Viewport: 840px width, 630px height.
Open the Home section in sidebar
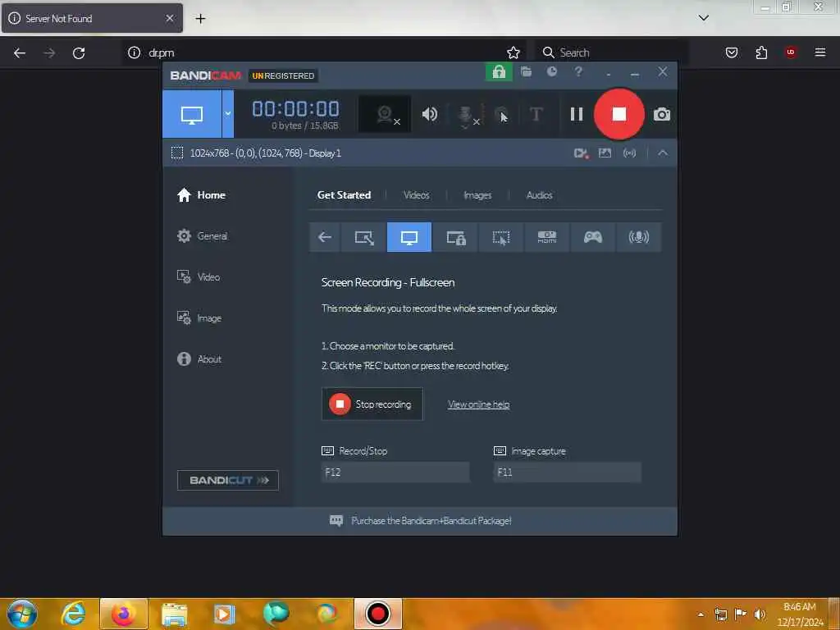point(202,195)
